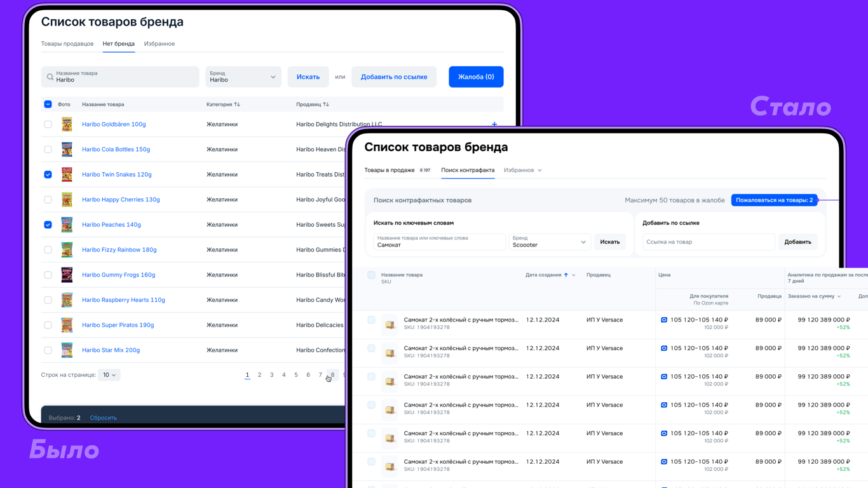Sort by Продавец using its arrows icon

pos(326,104)
